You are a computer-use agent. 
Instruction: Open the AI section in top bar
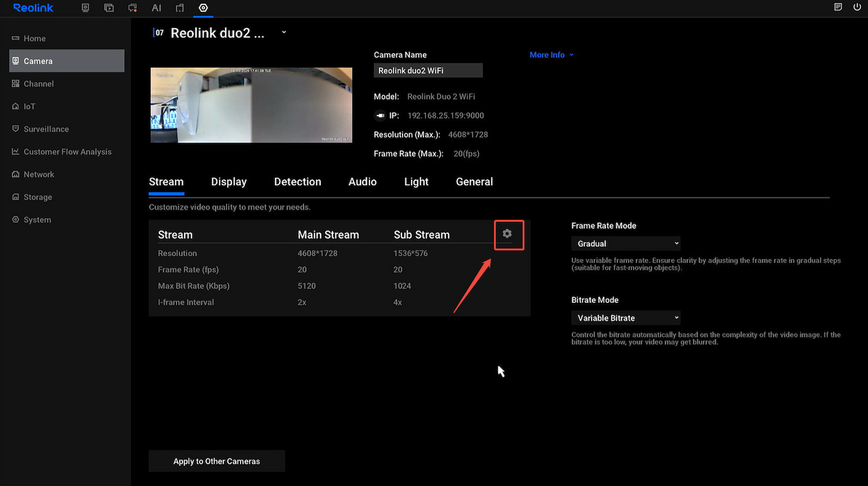156,8
